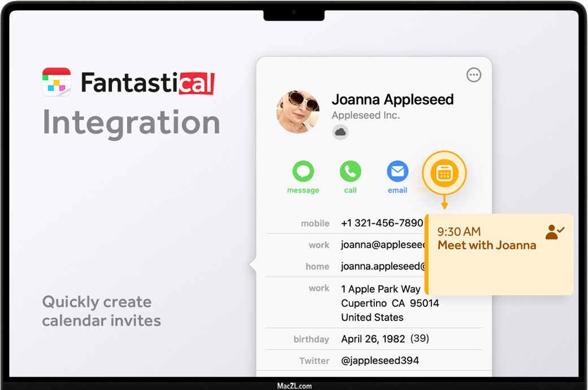The image size is (588, 390).
Task: Select the mobile number +1 321-456-7890
Action: (382, 223)
